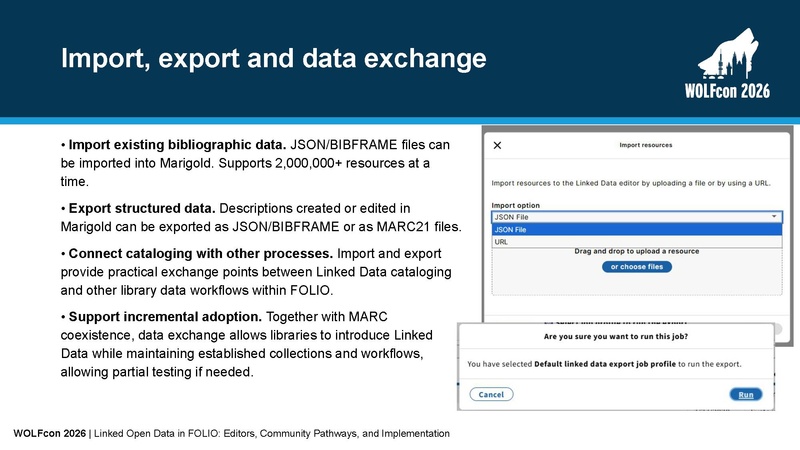This screenshot has width=800, height=450.
Task: Click 'Support incremental adoption.' bullet heading
Action: [x=165, y=317]
